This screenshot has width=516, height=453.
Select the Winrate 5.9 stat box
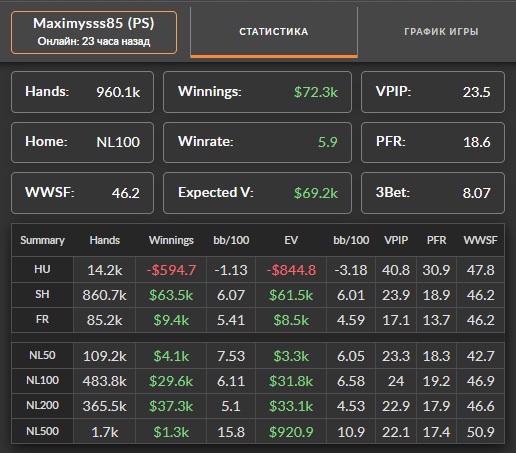[x=257, y=142]
